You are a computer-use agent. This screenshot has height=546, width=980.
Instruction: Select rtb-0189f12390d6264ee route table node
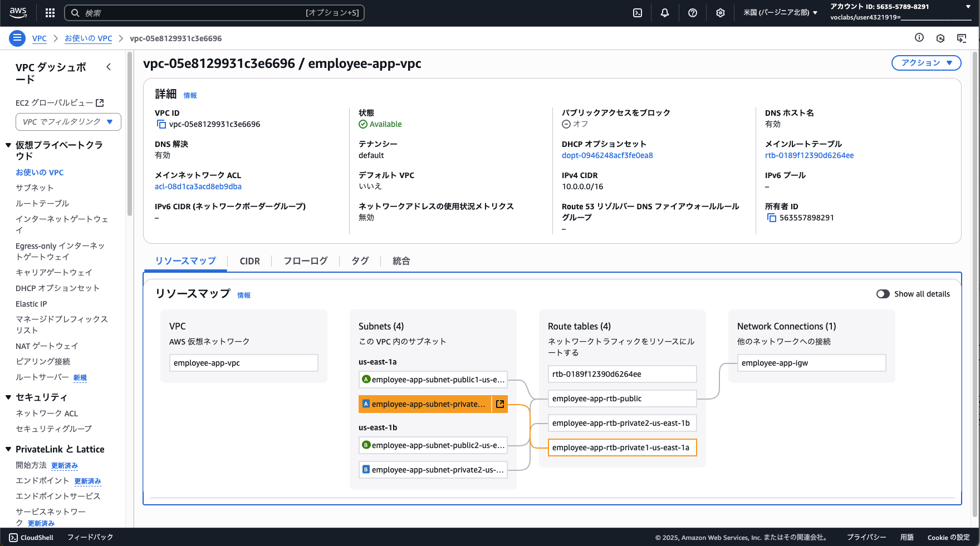coord(623,374)
